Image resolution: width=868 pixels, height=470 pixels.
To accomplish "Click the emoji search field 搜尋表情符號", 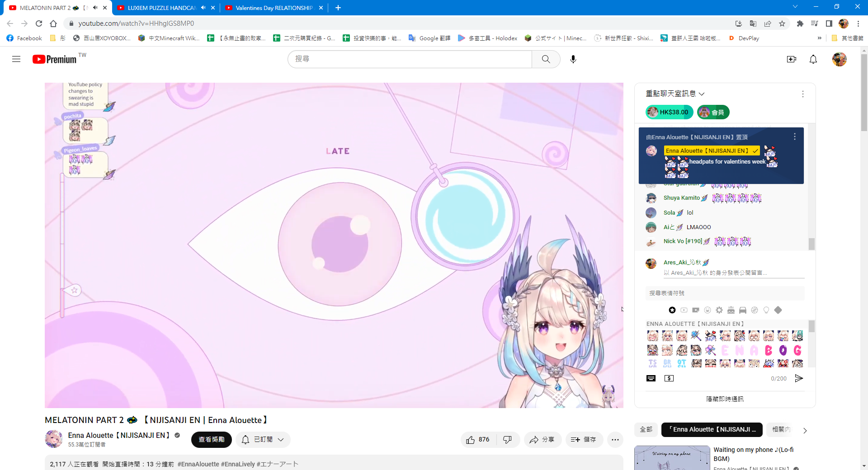I will (725, 293).
